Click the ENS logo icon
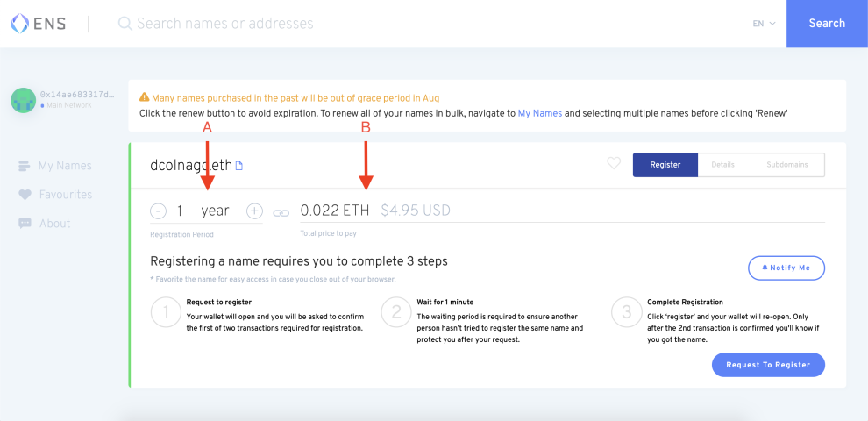Viewport: 868px width, 421px height. tap(19, 24)
